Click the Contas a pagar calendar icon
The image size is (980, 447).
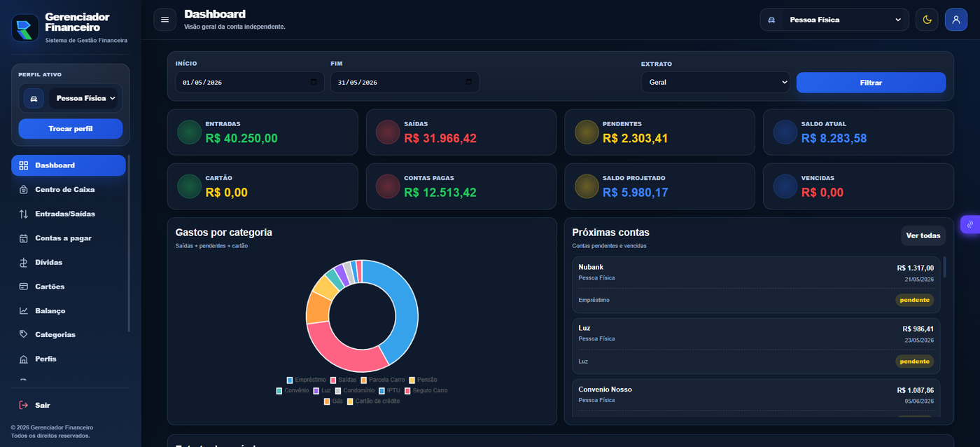tap(24, 238)
